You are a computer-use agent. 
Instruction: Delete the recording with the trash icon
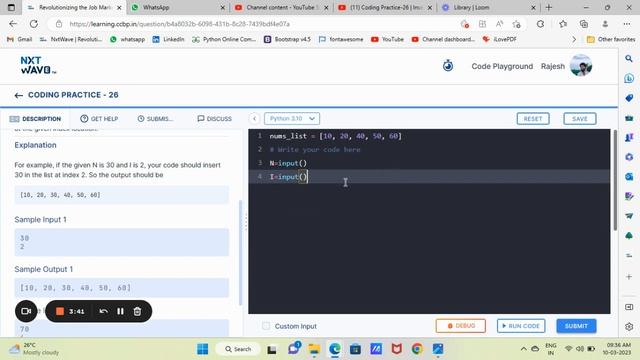point(138,311)
